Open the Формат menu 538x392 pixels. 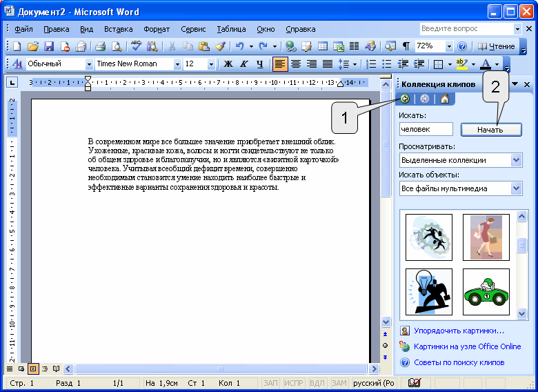pyautogui.click(x=157, y=30)
